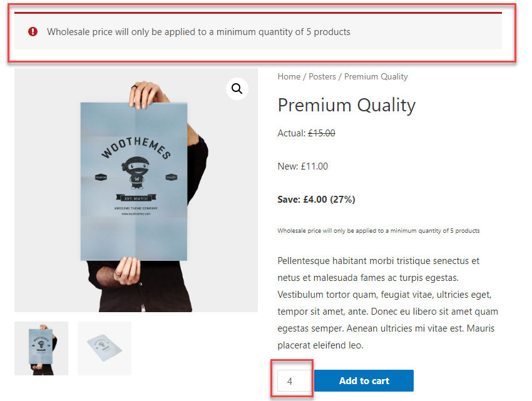
Task: Go to the Home breadcrumb link
Action: pos(289,76)
